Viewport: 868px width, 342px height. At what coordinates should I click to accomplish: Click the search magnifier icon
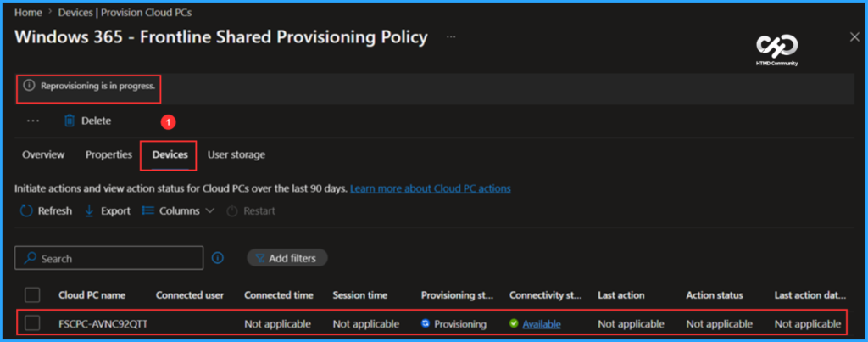click(x=31, y=258)
